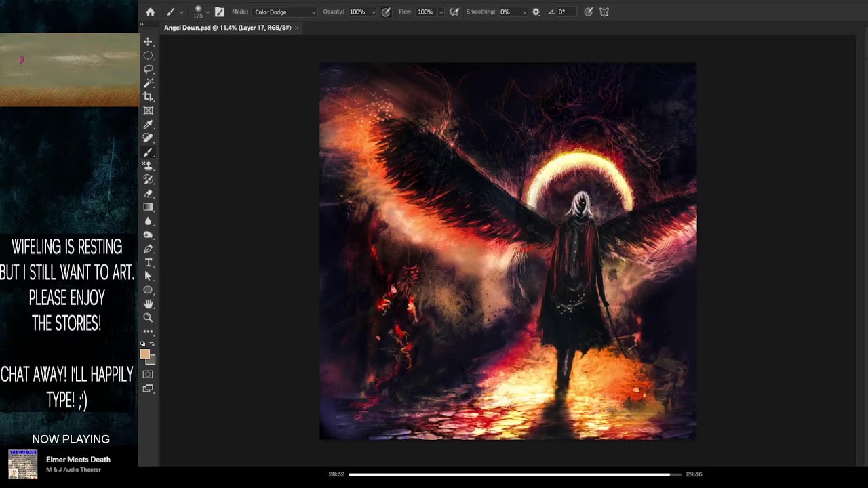The image size is (868, 488).
Task: Enable airbrush-style build-up
Action: click(454, 12)
